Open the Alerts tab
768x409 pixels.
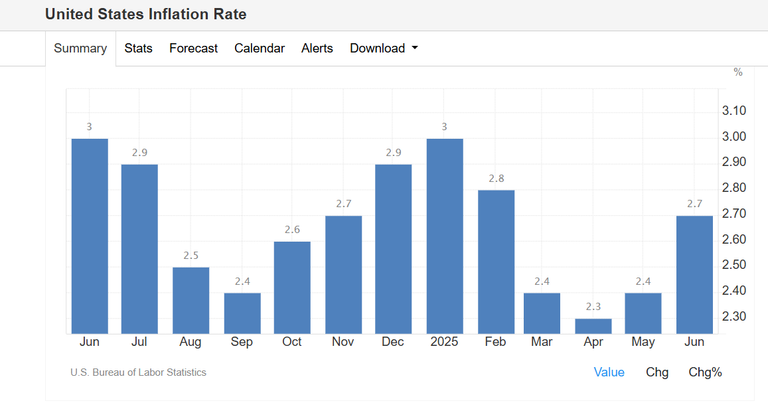tap(317, 48)
